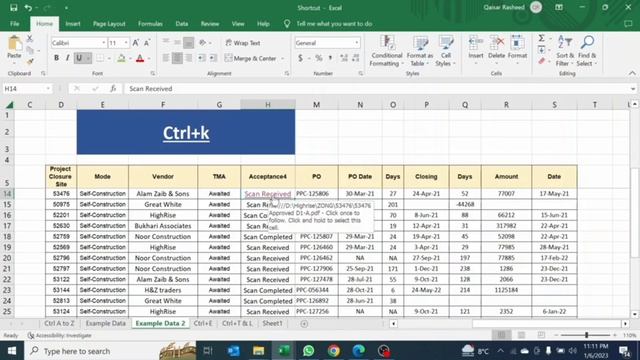640x360 pixels.
Task: Open the General number format dropdown
Action: tap(357, 43)
